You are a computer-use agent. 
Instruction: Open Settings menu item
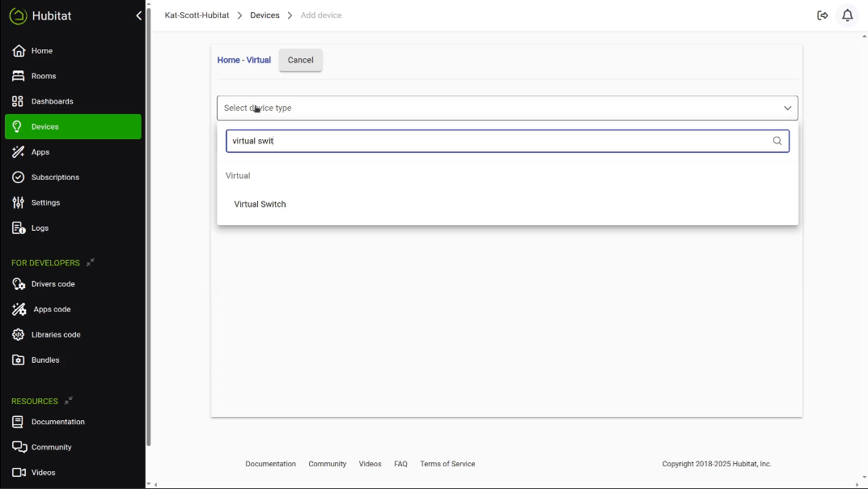tap(45, 202)
